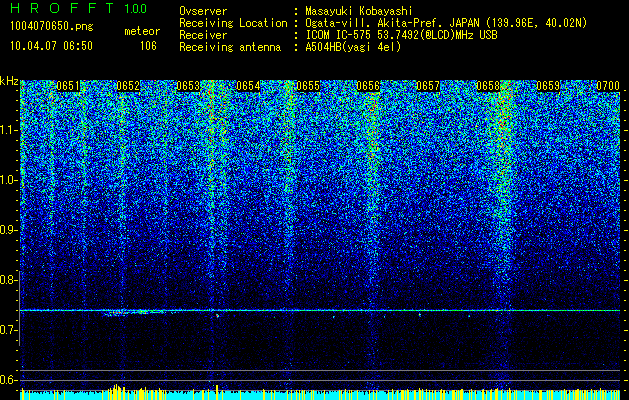Click the 0.7 kHz axis label
The image size is (629, 400).
point(8,330)
